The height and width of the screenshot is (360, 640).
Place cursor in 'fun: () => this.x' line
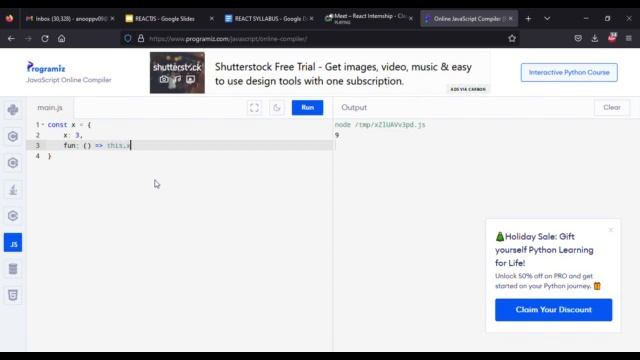point(97,145)
